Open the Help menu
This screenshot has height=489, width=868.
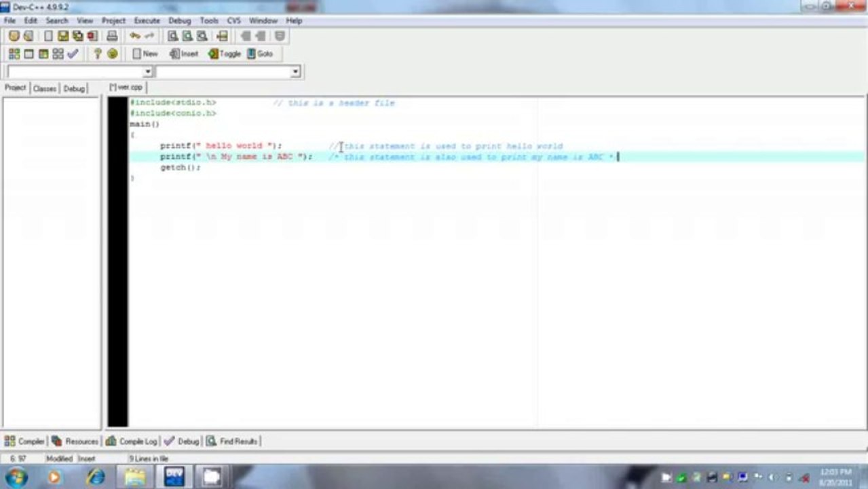(x=294, y=21)
